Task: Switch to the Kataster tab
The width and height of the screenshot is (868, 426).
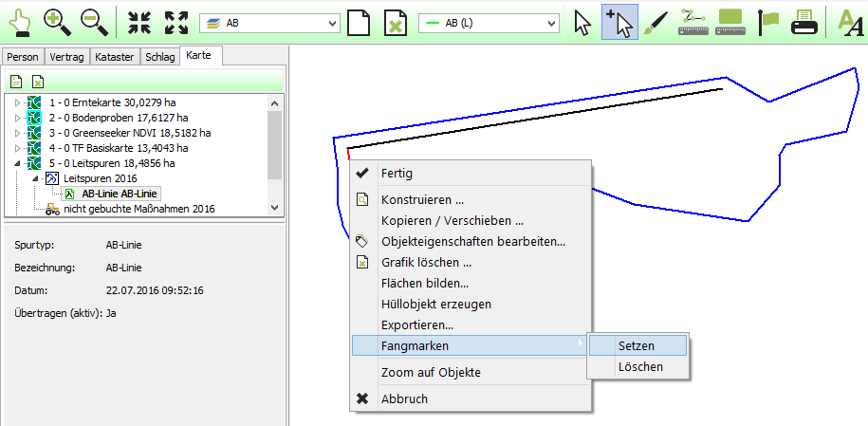Action: (116, 57)
